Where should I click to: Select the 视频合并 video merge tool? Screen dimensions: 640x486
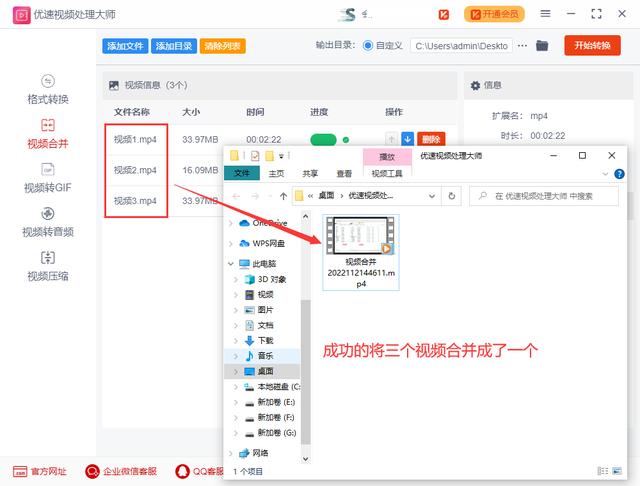pyautogui.click(x=48, y=134)
